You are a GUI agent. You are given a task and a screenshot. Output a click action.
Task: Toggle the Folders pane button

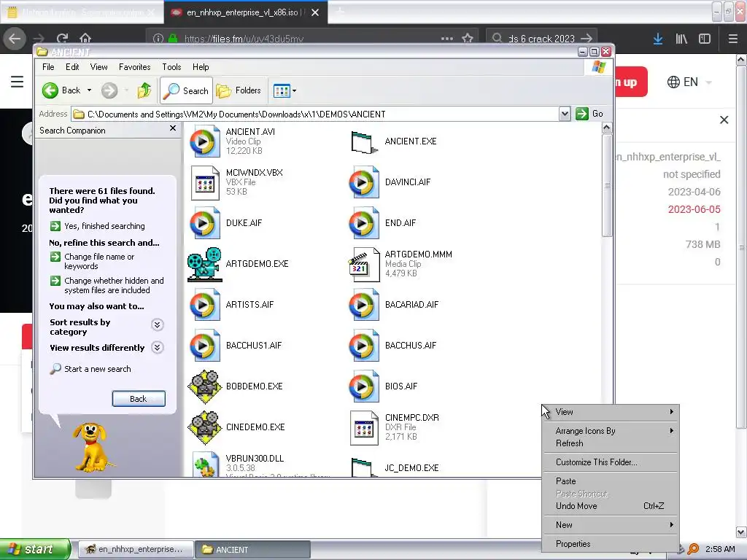click(x=239, y=90)
